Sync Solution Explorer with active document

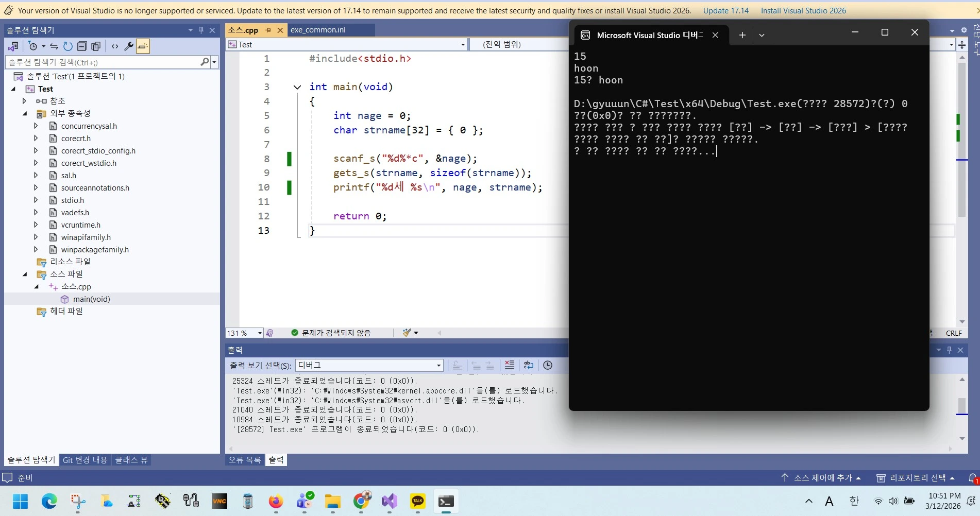[55, 46]
